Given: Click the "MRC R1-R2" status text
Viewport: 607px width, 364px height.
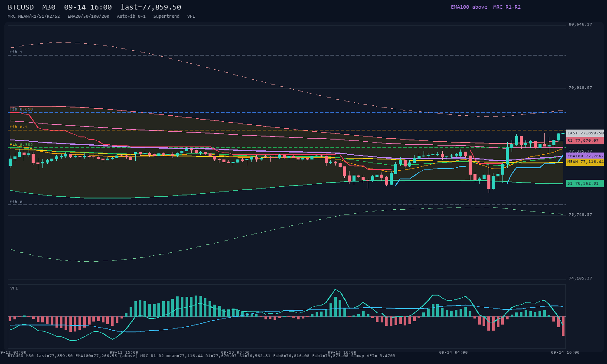Looking at the screenshot, I should pyautogui.click(x=507, y=7).
